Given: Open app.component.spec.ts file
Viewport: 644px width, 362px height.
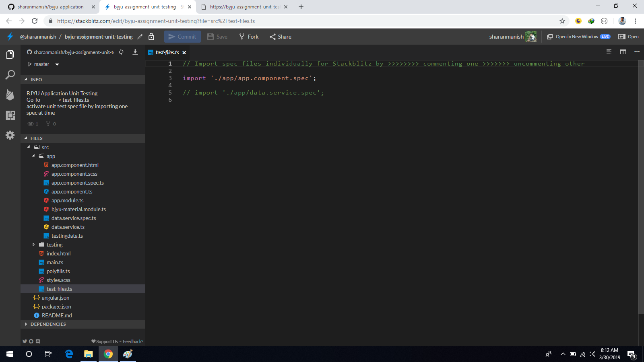Looking at the screenshot, I should pos(78,183).
